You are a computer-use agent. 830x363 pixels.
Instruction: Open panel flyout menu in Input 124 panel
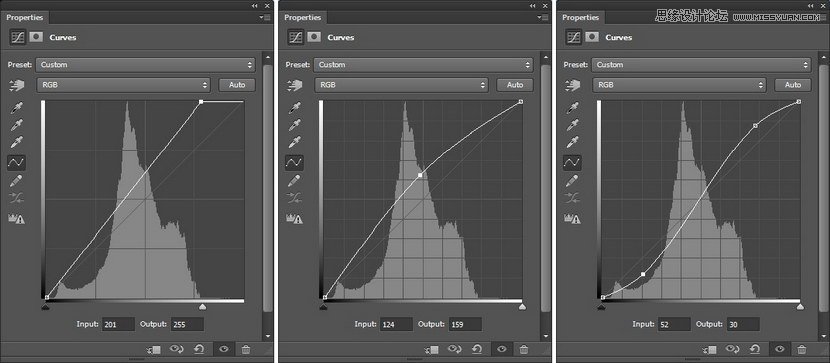543,17
